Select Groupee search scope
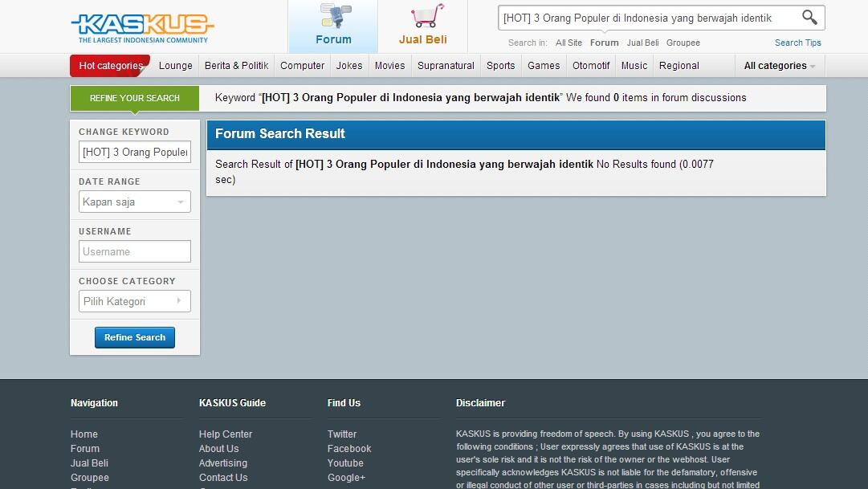868x489 pixels. click(683, 43)
